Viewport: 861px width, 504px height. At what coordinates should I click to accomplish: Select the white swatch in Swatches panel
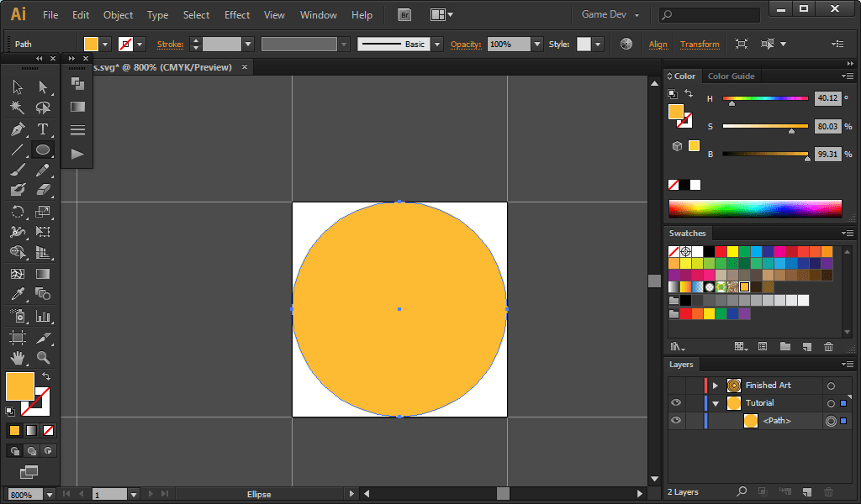pyautogui.click(x=699, y=251)
